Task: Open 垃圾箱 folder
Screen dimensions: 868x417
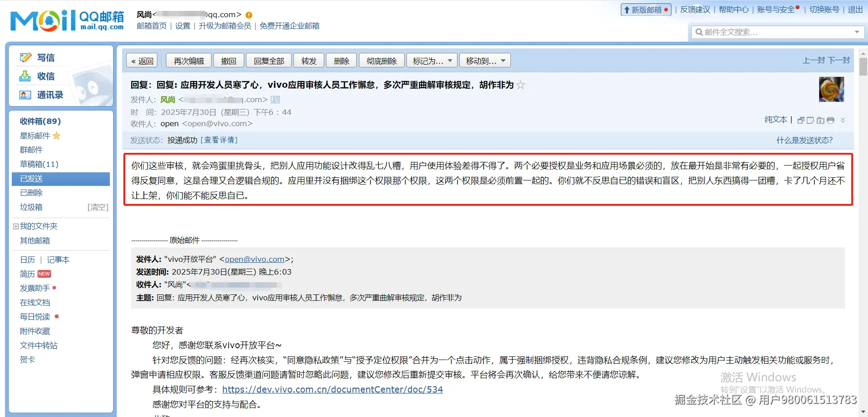Action: [31, 207]
